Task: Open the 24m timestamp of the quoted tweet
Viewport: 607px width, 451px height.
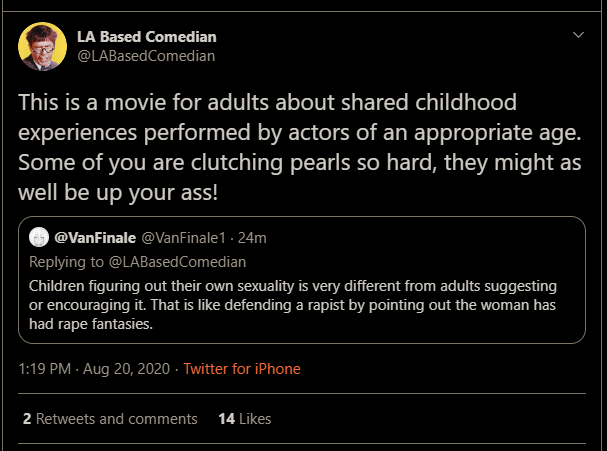Action: click(x=252, y=238)
